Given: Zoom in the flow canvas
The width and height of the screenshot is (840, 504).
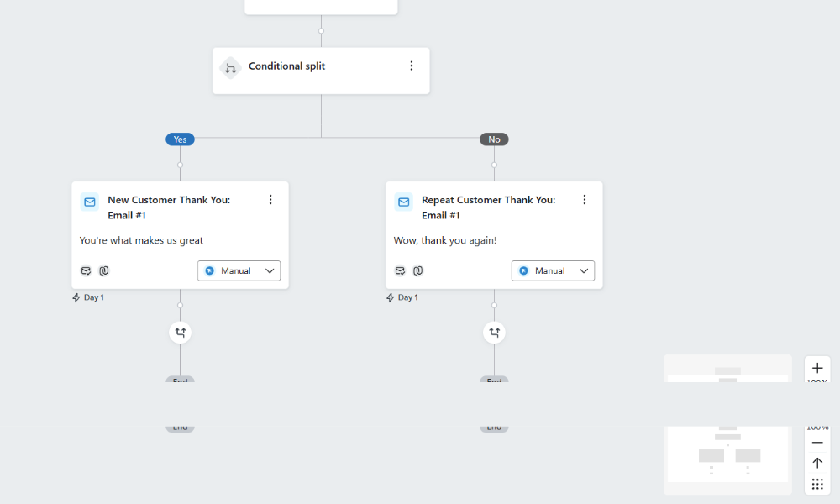Looking at the screenshot, I should [817, 368].
